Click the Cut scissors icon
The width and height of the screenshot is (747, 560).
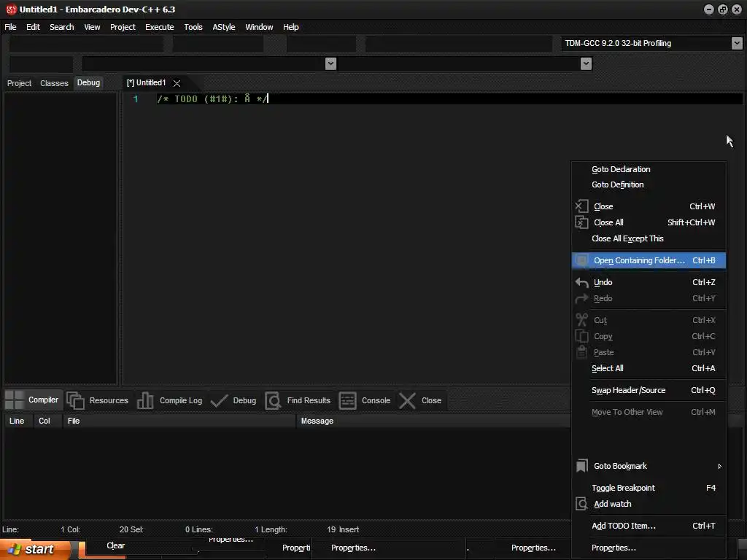581,320
